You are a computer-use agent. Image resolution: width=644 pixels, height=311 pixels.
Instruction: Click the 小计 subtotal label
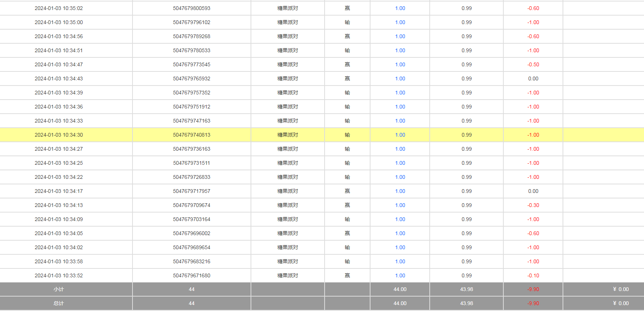click(x=58, y=289)
